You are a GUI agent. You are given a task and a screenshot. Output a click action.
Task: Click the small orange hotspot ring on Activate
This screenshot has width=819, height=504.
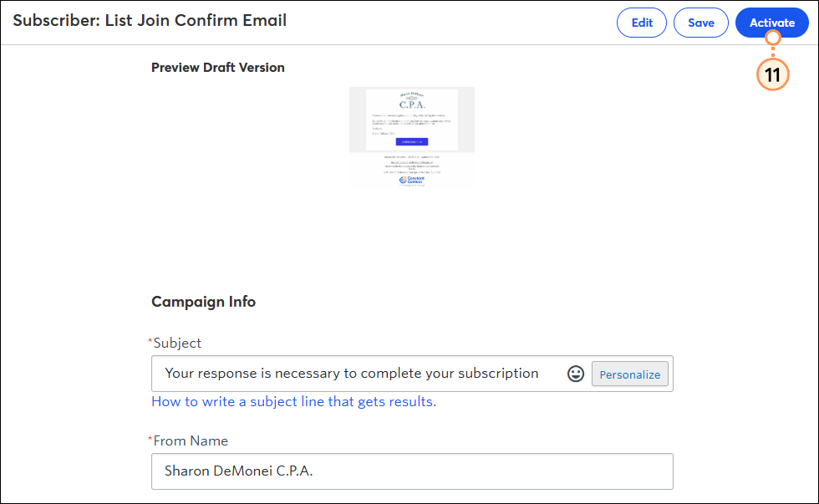[772, 38]
